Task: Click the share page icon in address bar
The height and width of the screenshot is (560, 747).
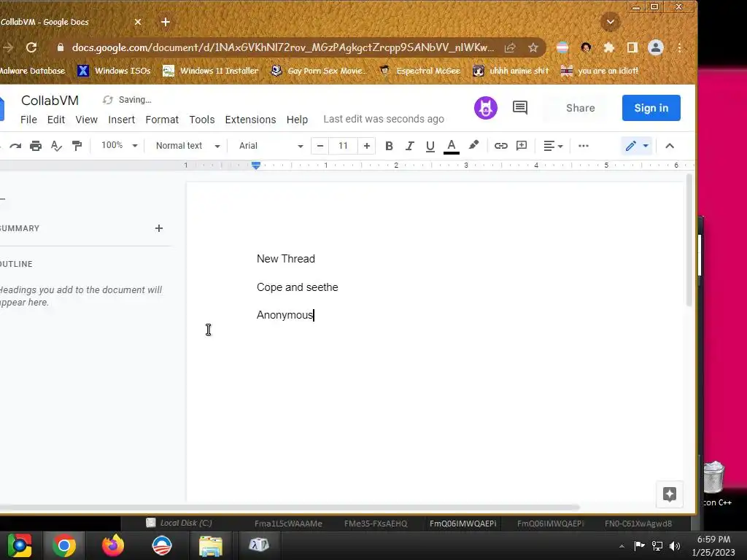Action: click(510, 47)
